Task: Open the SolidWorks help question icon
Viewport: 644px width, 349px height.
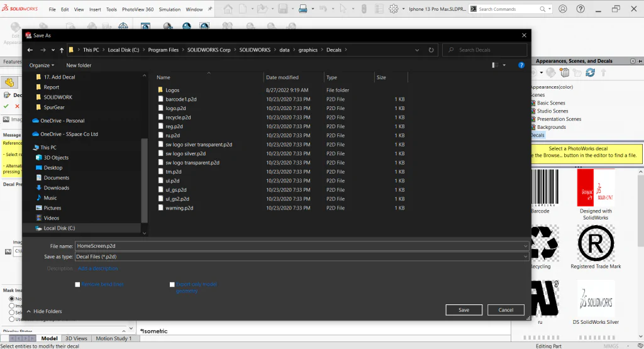Action: pos(580,9)
